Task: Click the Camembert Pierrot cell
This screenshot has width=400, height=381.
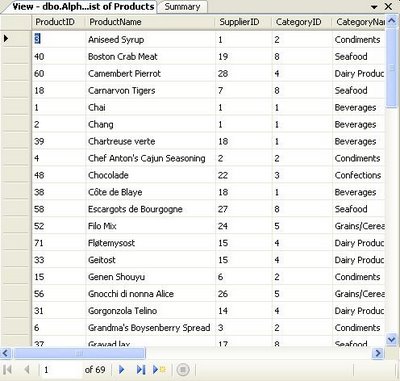Action: (150, 73)
